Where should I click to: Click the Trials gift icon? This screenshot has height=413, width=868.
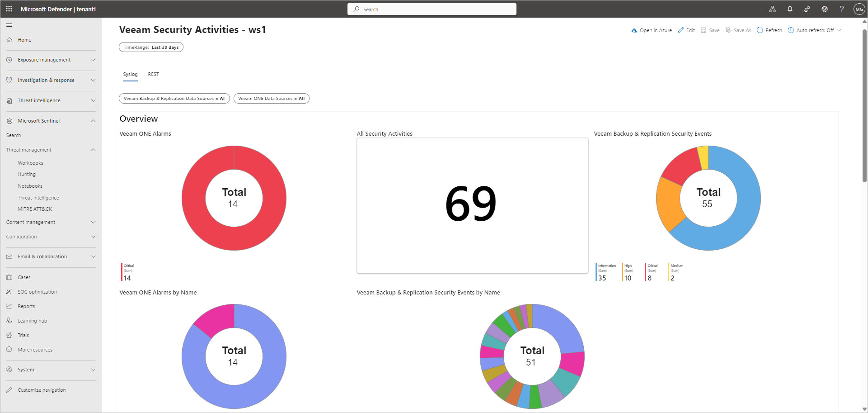click(x=9, y=335)
